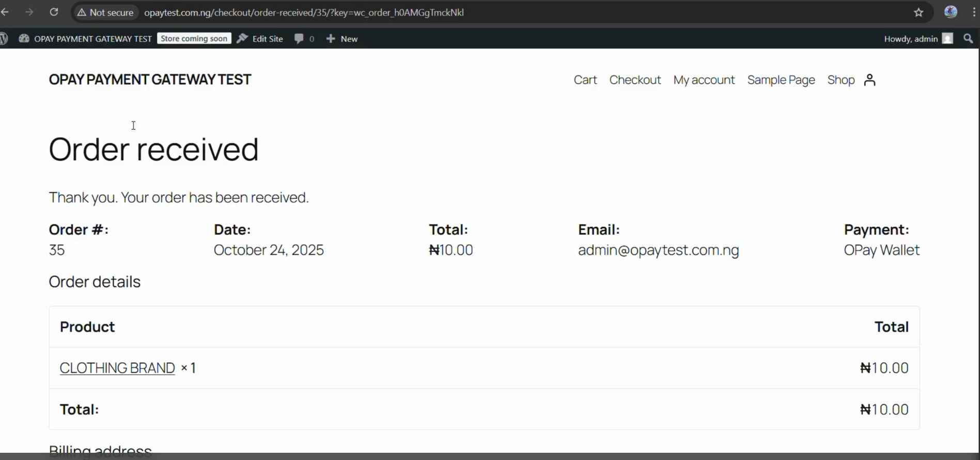
Task: Open the Cart navigation link
Action: click(585, 80)
